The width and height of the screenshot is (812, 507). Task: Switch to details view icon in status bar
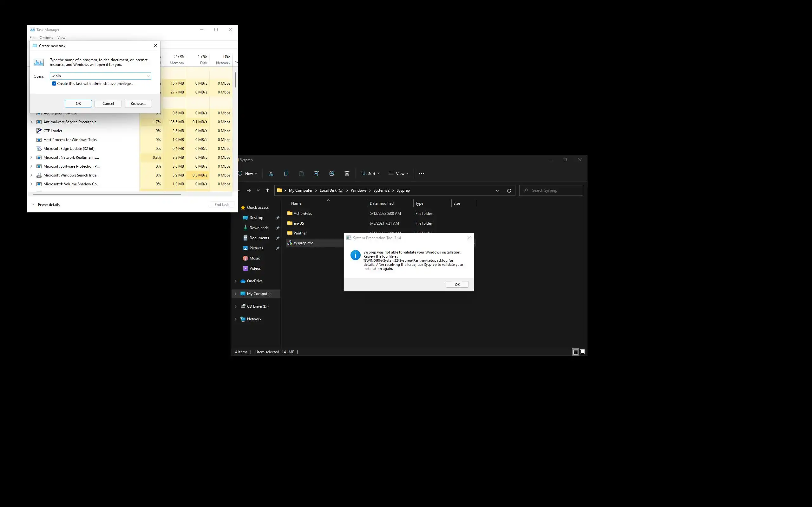(x=575, y=352)
